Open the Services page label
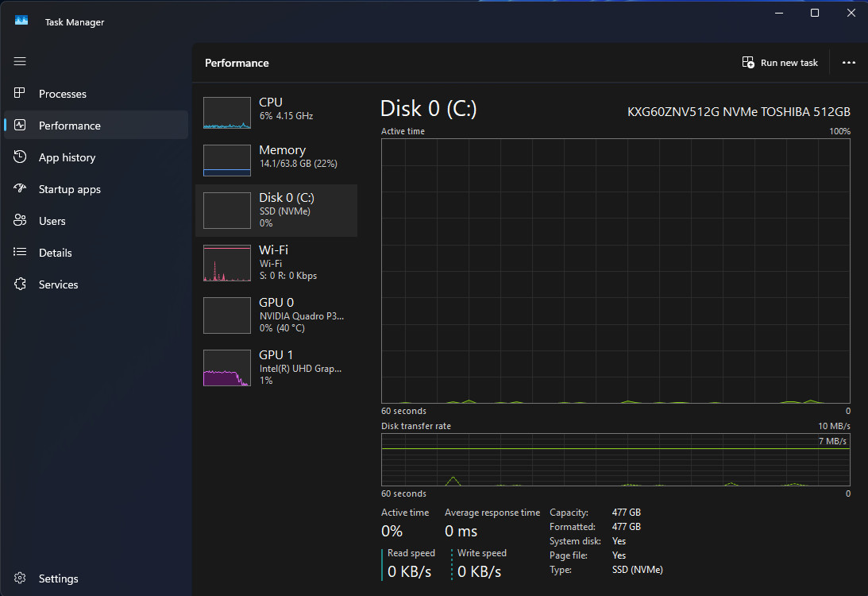 tap(58, 284)
